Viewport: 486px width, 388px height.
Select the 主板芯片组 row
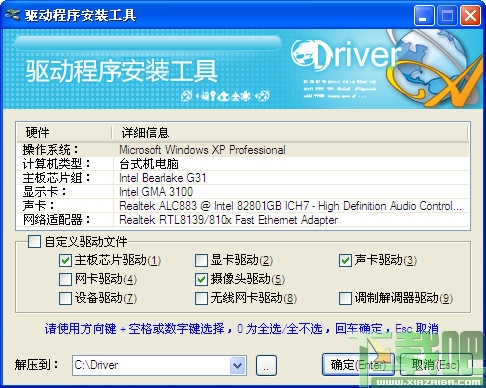(x=243, y=178)
